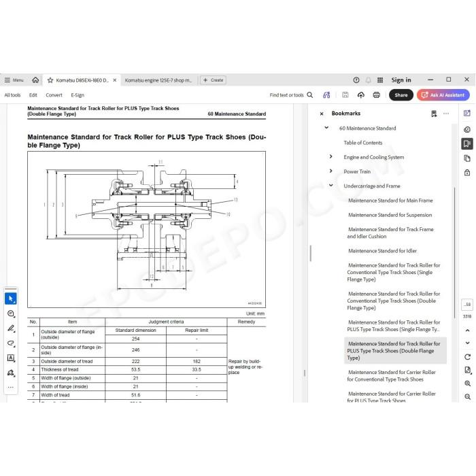Open the notifications bell icon

click(x=369, y=80)
